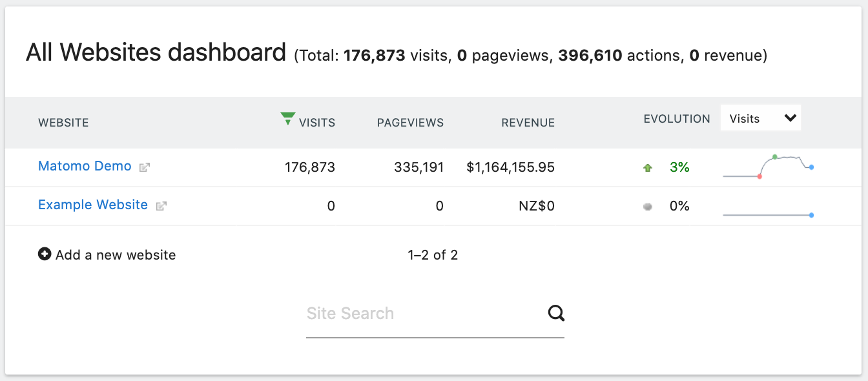Viewport: 868px width, 381px height.
Task: Toggle sort order on the Visits column
Action: coord(317,122)
